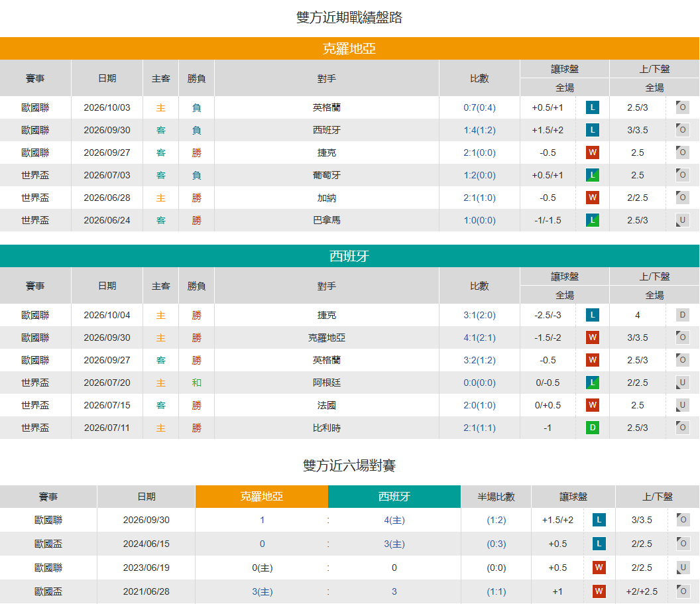Click the 半場比數 column header
700x604 pixels.
pyautogui.click(x=496, y=497)
